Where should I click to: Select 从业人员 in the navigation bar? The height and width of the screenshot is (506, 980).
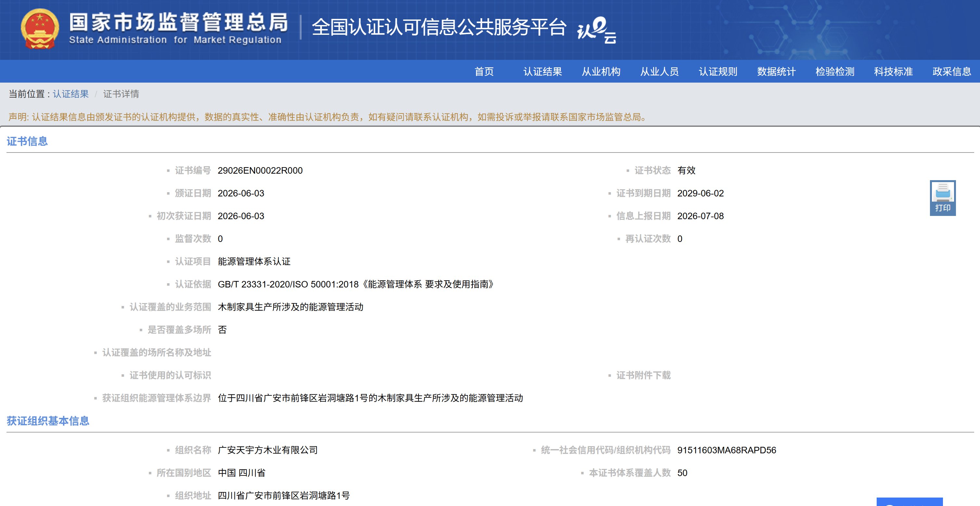659,72
